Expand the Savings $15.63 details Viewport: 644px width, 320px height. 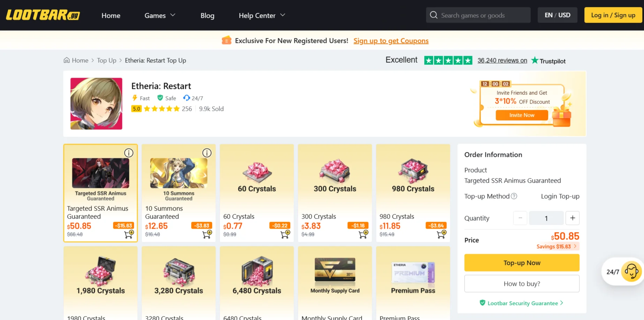557,246
